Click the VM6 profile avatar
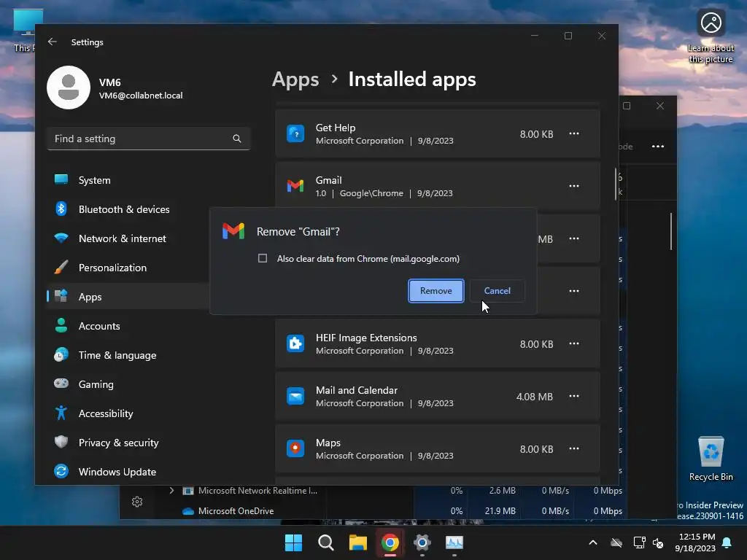This screenshot has width=747, height=560. pyautogui.click(x=69, y=87)
